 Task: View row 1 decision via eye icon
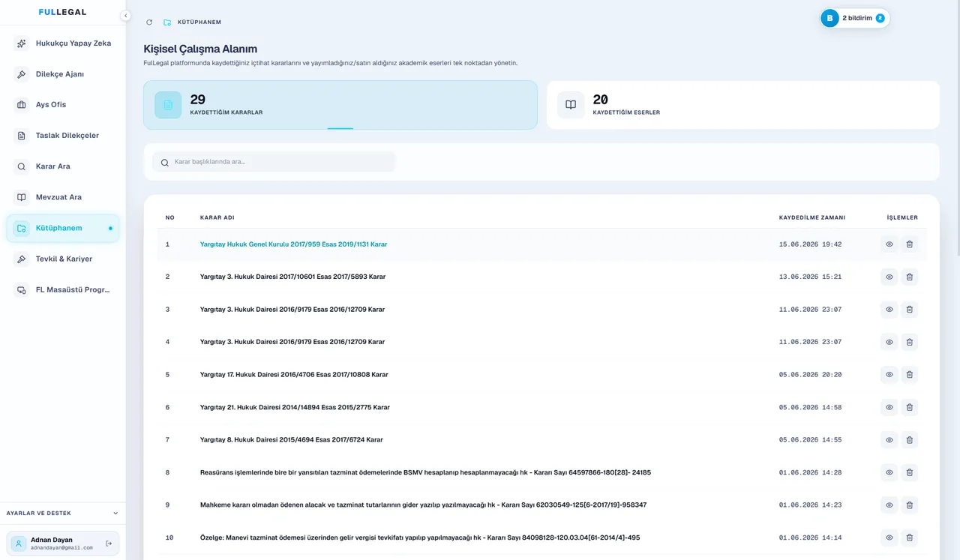889,244
